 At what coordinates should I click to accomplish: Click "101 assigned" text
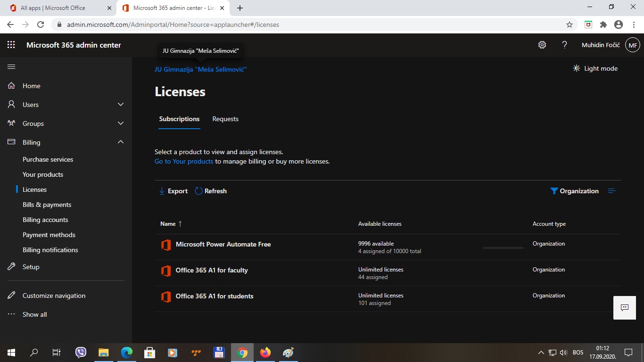pyautogui.click(x=374, y=303)
